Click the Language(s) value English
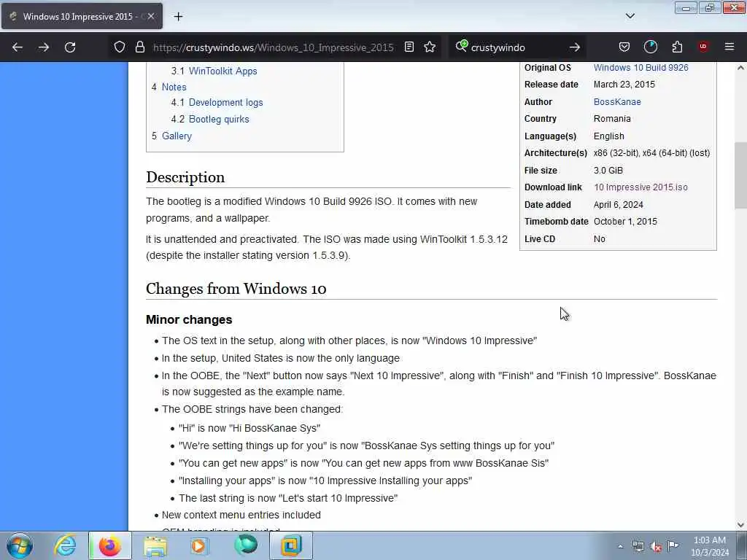The image size is (747, 560). pyautogui.click(x=609, y=136)
